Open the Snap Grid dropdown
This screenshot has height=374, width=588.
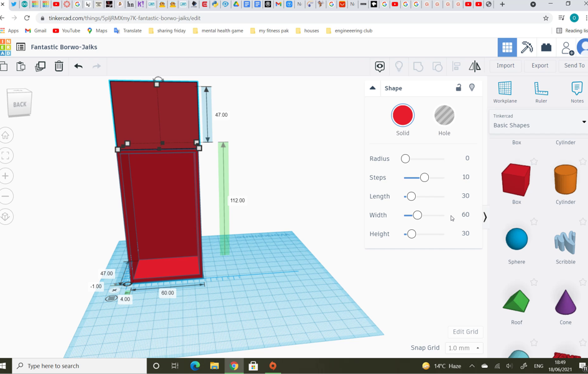click(x=464, y=348)
